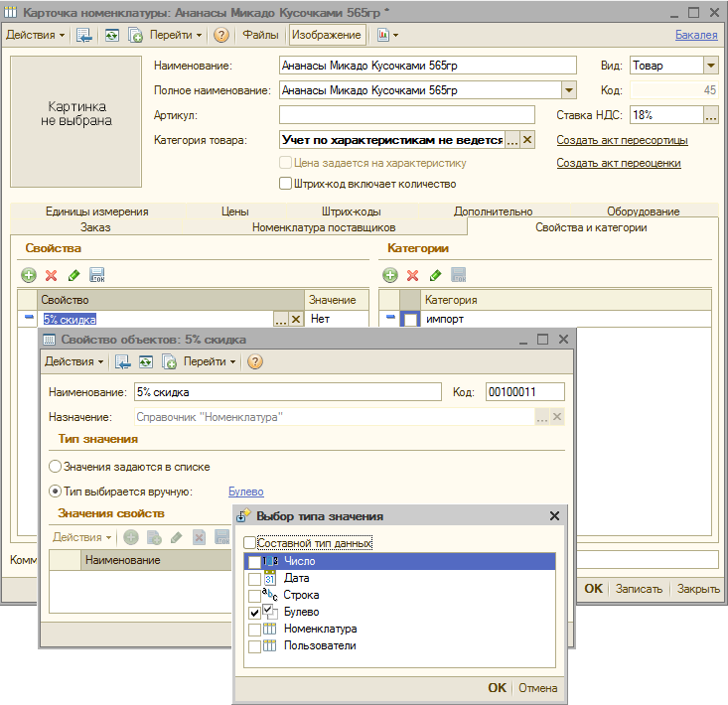Open Действия menu in main card toolbar
Viewport: 728px width, 705px height.
[35, 35]
